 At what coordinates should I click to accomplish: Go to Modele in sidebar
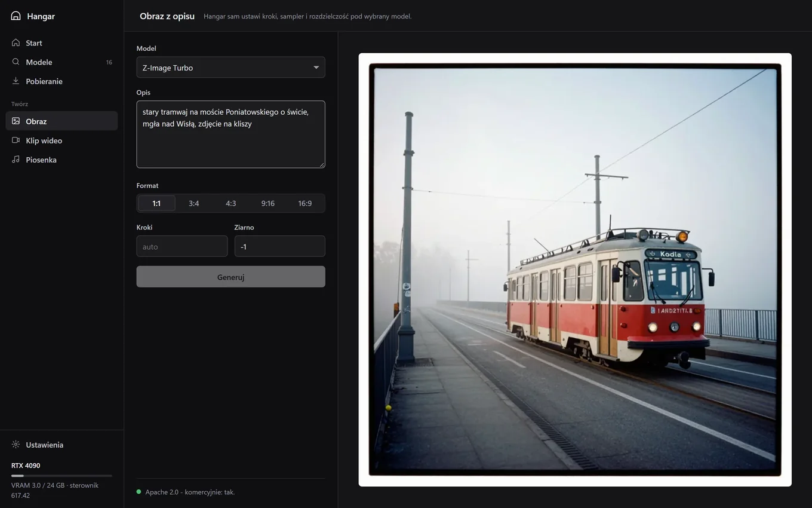61,62
